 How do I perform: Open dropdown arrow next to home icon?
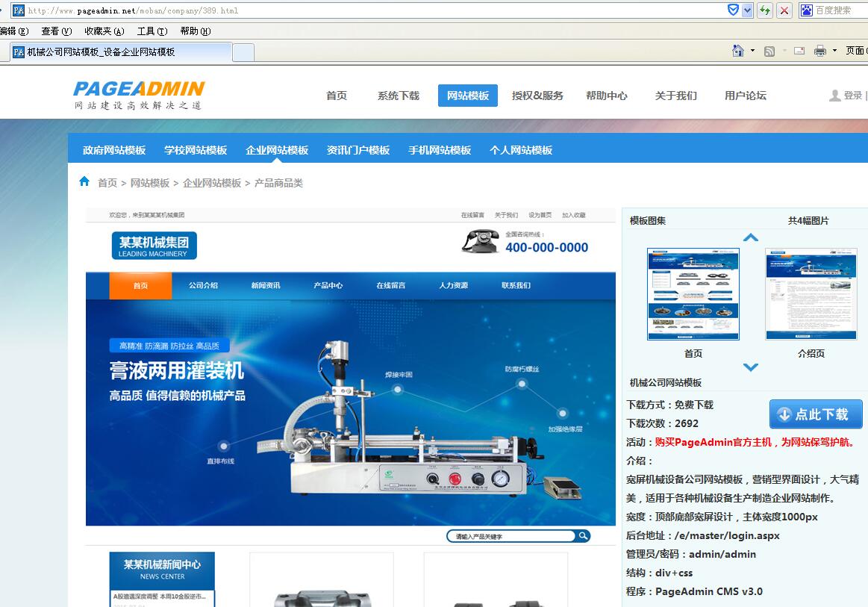[752, 51]
